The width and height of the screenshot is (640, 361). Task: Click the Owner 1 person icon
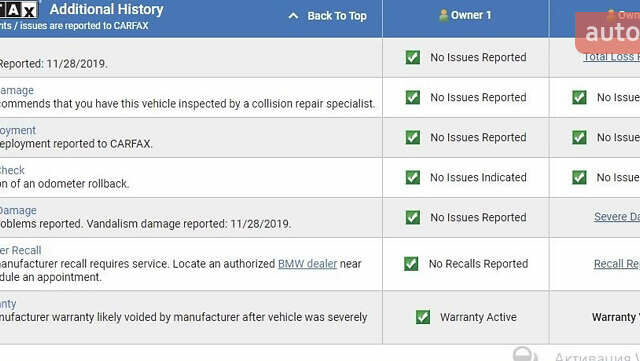(x=444, y=16)
